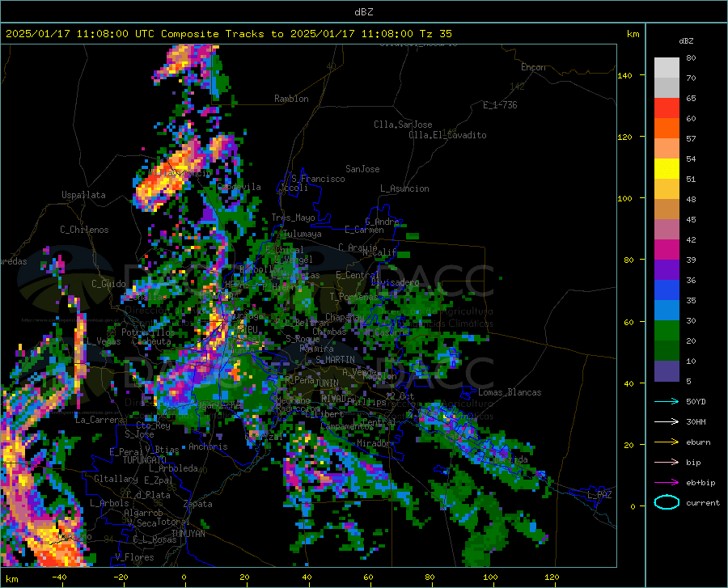728x588 pixels.
Task: Click the 60 km horizontal axis tick
Action: 368,577
